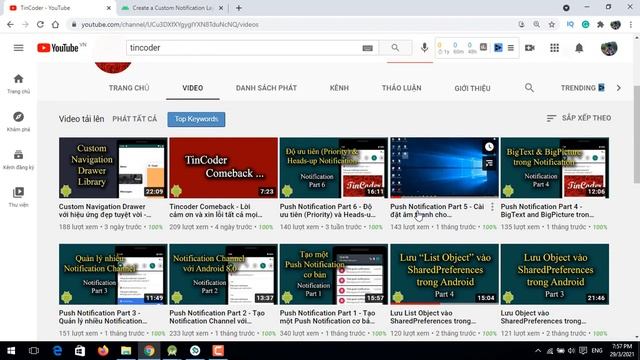Image resolution: width=640 pixels, height=360 pixels.
Task: Open Giới thiệu tab
Action: (x=472, y=88)
